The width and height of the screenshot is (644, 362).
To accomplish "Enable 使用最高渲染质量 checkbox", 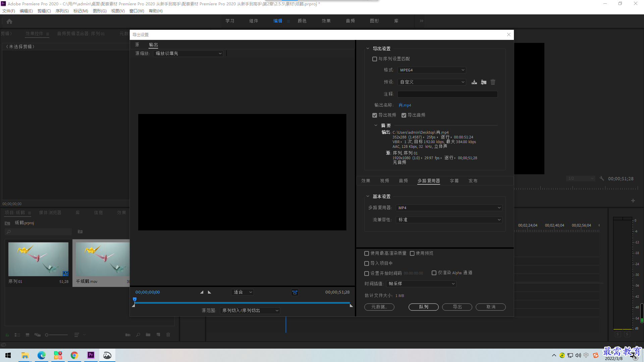I will (367, 253).
